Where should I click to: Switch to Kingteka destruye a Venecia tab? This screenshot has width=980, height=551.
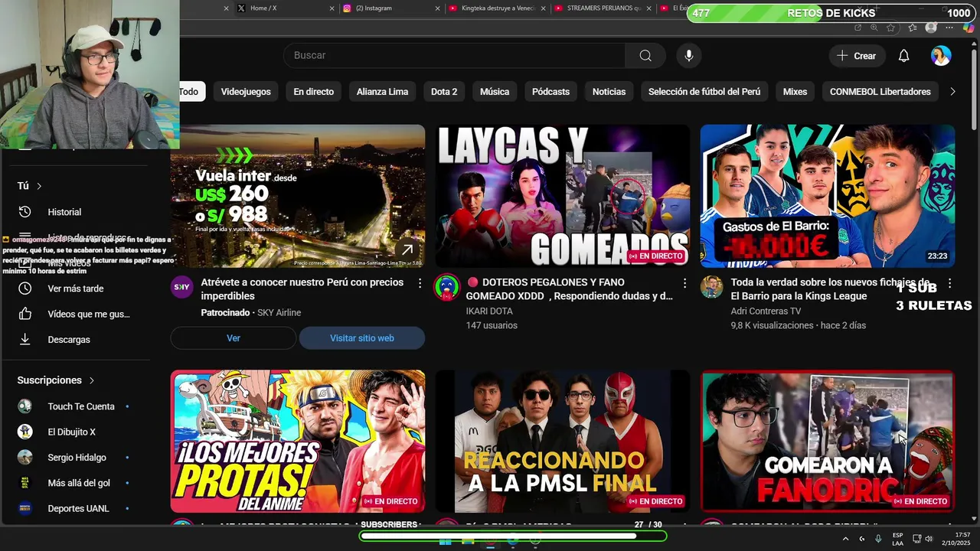coord(496,8)
